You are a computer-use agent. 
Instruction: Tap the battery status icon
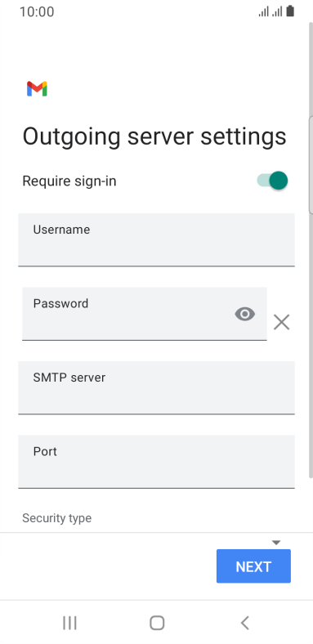point(290,11)
